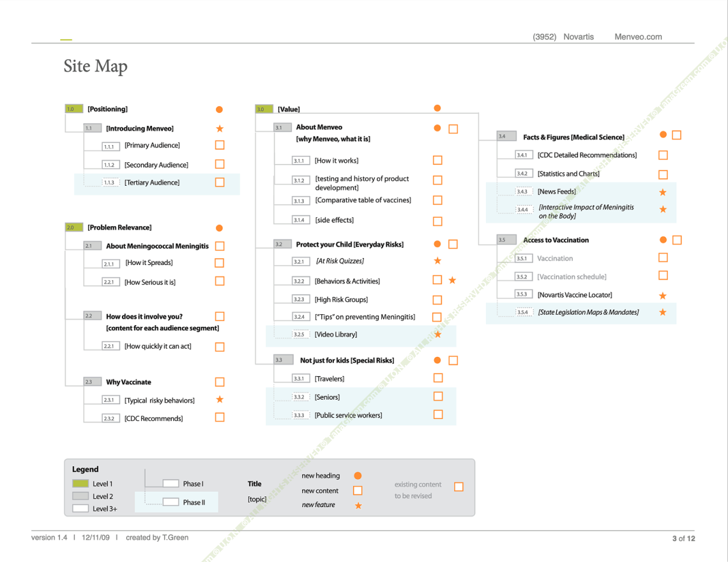This screenshot has height=562, width=728.
Task: Click the square beside How quickly it can act
Action: (220, 347)
